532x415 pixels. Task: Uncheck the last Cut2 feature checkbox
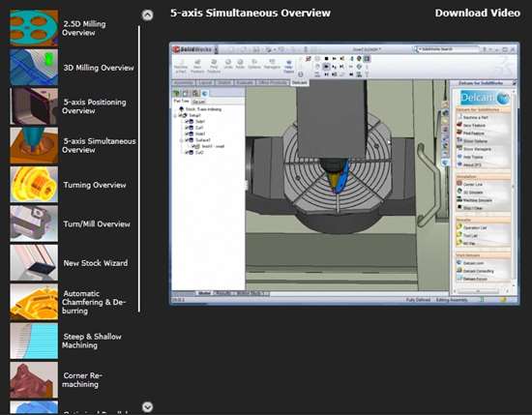pyautogui.click(x=187, y=153)
